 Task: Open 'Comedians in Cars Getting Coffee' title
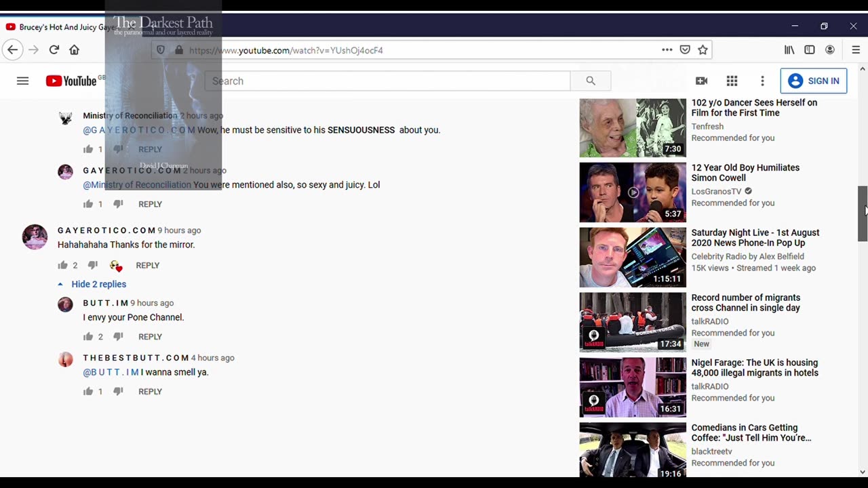pyautogui.click(x=751, y=433)
